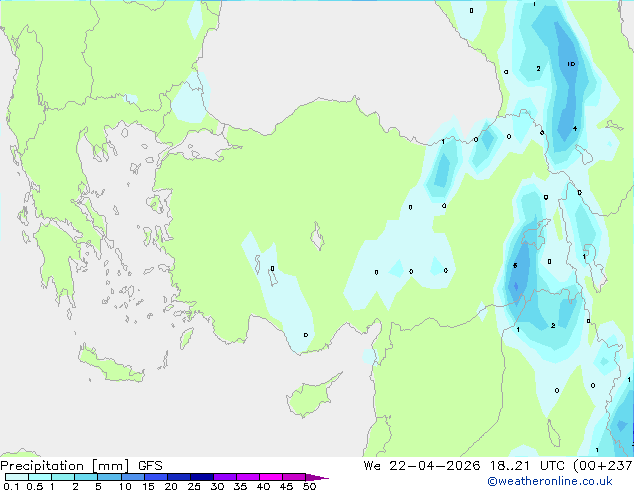Click the 10 mm legend color swatch
Image resolution: width=634 pixels, height=490 pixels.
(133, 477)
